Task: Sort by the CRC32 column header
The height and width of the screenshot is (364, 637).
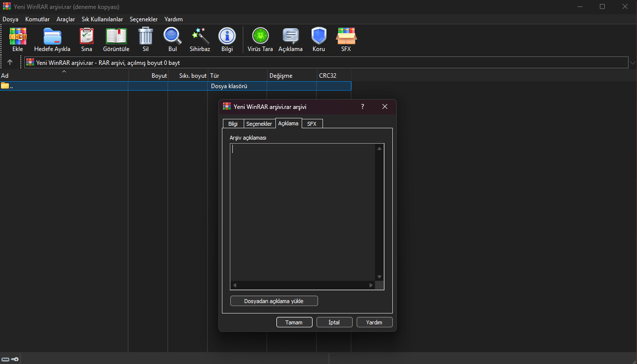Action: coord(334,76)
